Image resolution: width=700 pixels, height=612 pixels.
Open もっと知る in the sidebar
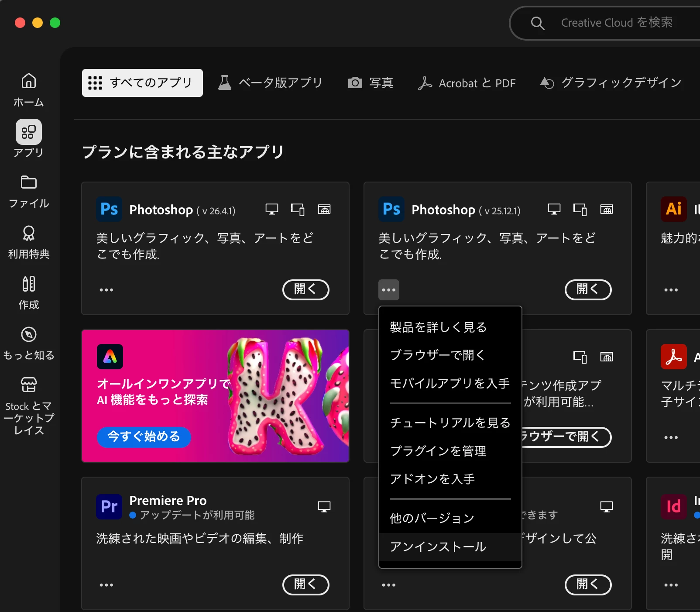click(x=29, y=344)
